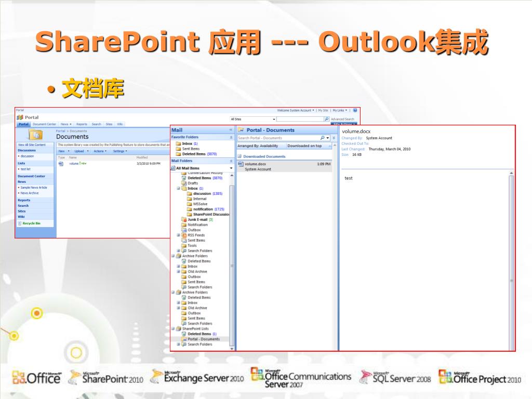Open the test list link

(25, 169)
